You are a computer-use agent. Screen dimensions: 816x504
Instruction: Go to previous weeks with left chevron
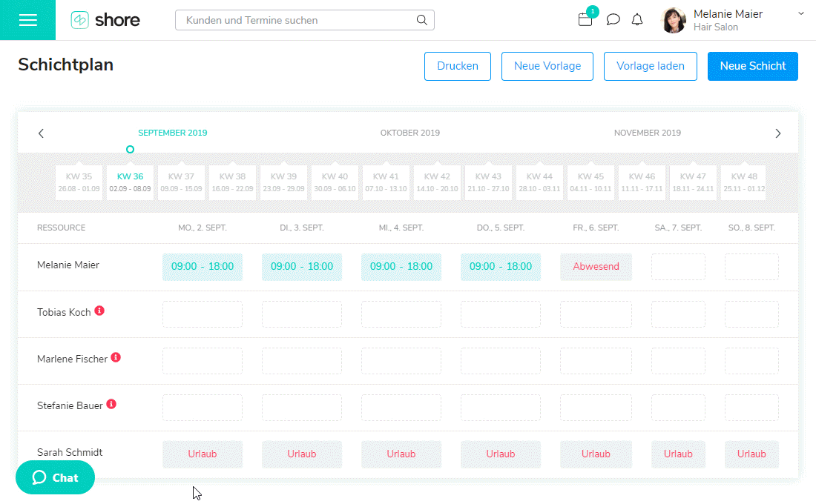click(41, 133)
